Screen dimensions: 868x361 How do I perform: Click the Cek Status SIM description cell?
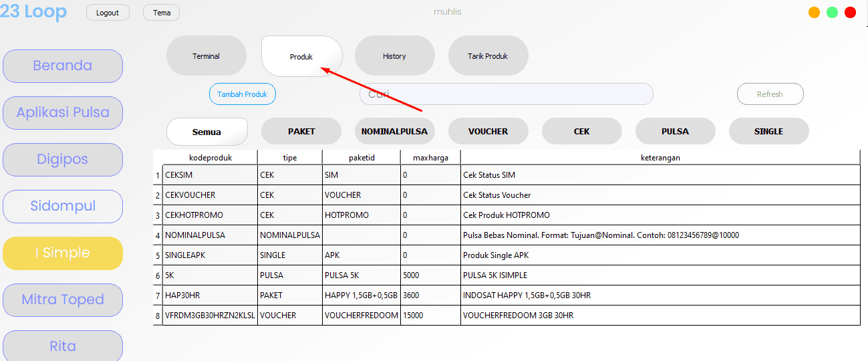click(660, 175)
